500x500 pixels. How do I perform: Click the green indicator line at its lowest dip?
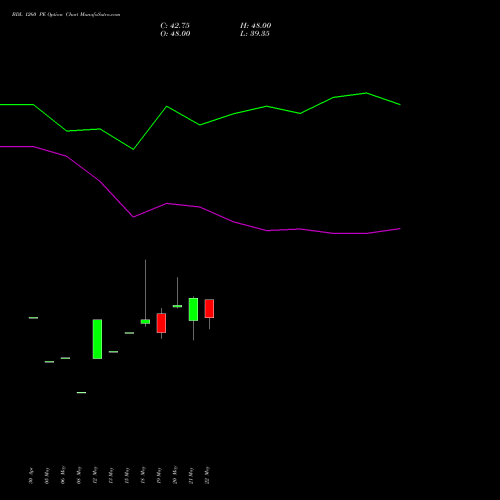tap(133, 149)
